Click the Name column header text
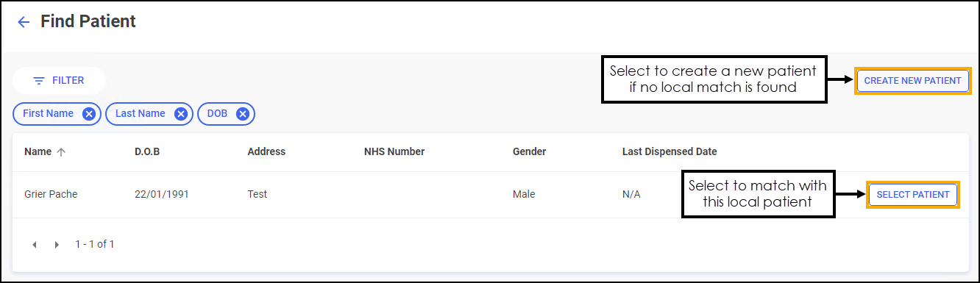This screenshot has height=283, width=980. point(38,152)
